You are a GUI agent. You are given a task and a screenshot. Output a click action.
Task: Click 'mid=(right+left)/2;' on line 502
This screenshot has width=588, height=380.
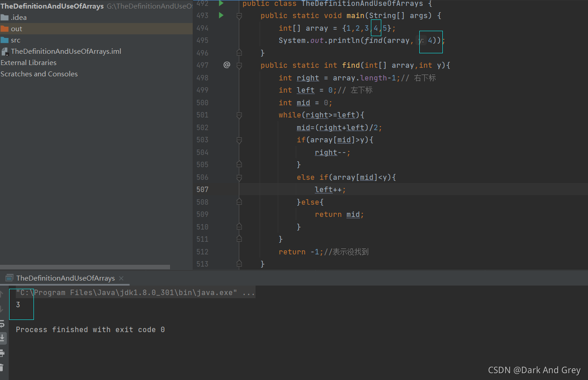(340, 127)
